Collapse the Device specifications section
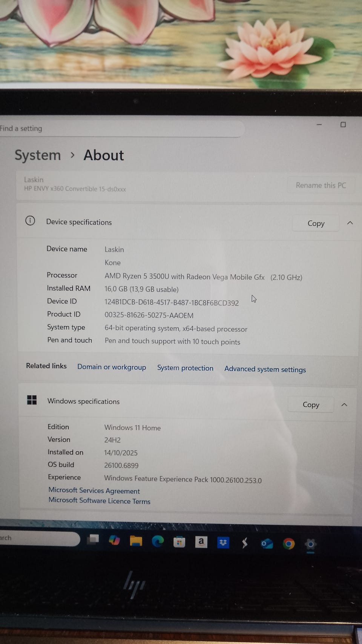The width and height of the screenshot is (362, 644). [x=350, y=223]
